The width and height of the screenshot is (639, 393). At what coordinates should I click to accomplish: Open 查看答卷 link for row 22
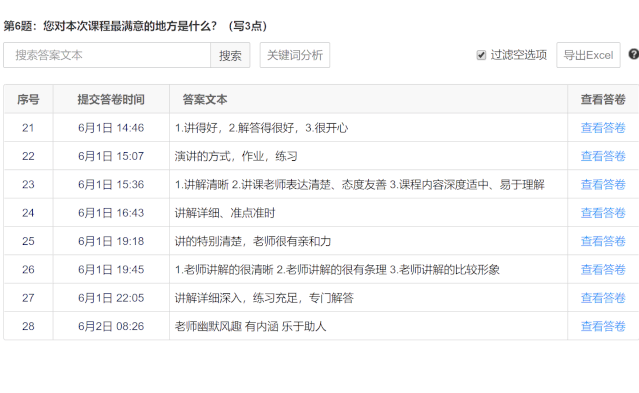(x=603, y=156)
